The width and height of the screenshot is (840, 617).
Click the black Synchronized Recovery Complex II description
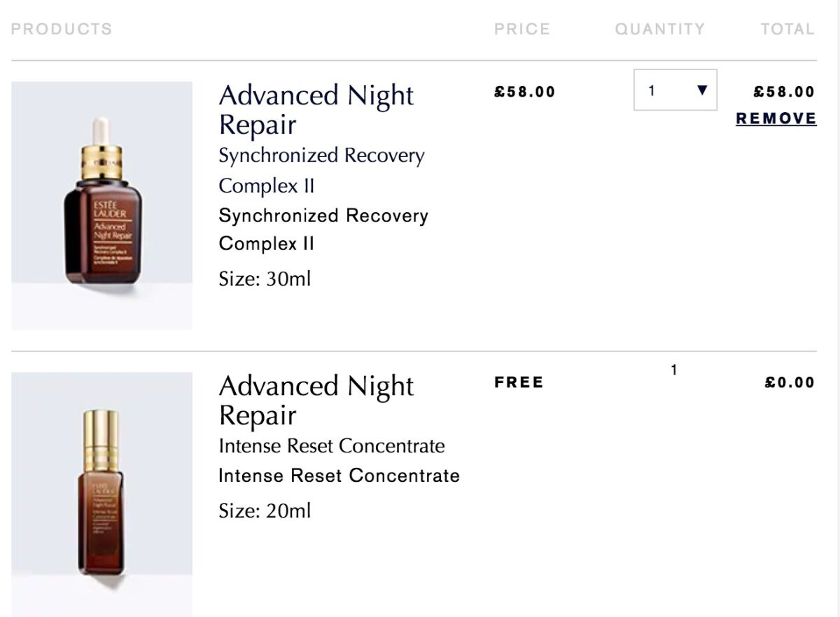(323, 229)
